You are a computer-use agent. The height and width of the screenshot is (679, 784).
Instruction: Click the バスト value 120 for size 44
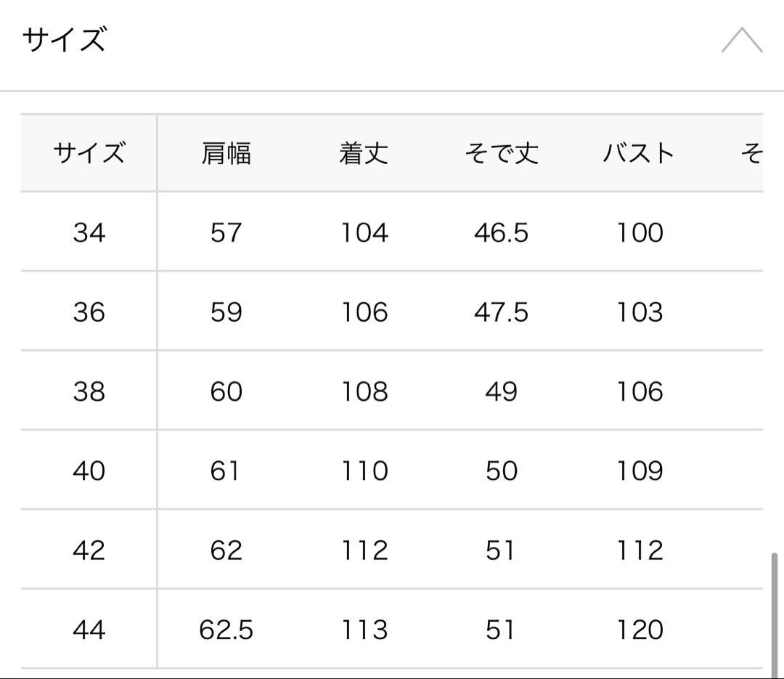click(x=639, y=629)
